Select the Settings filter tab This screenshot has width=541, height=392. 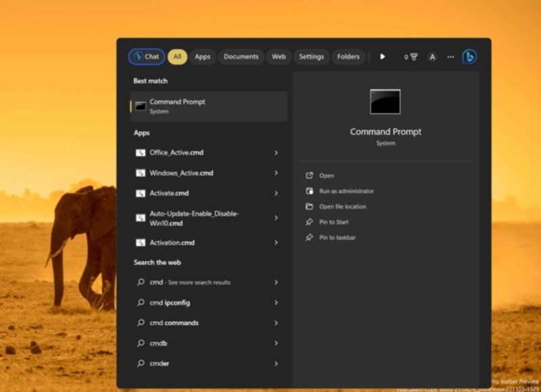point(311,57)
